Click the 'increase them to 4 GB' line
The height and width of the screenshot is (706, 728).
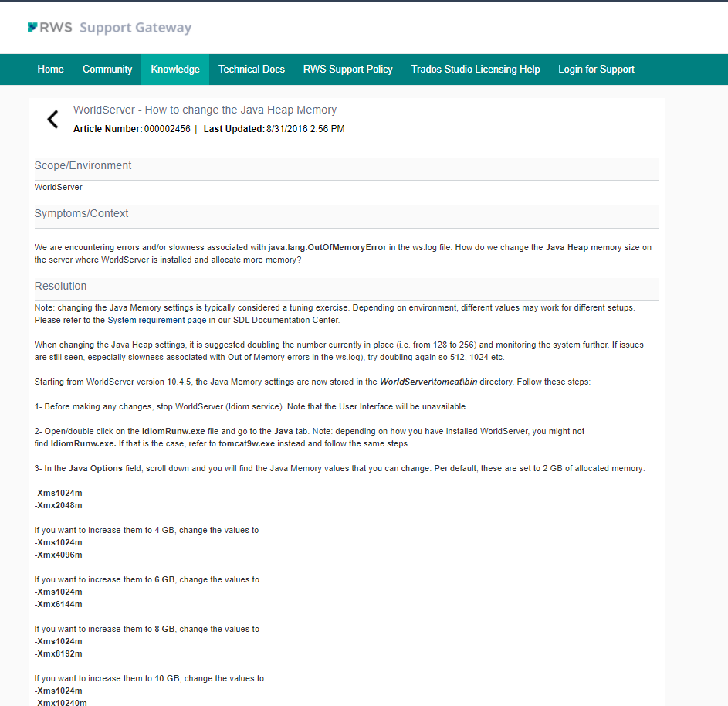(146, 530)
